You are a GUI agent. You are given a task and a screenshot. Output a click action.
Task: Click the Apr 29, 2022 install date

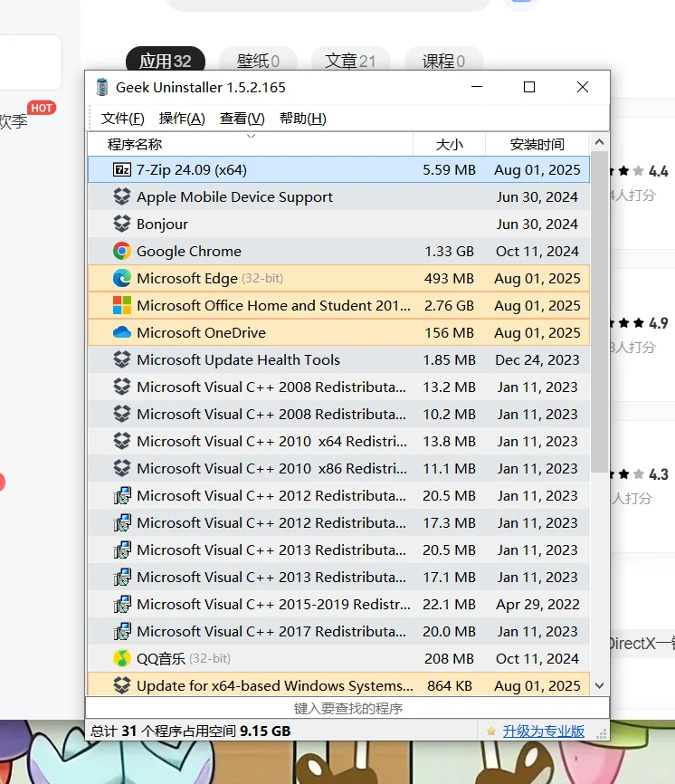(x=537, y=605)
